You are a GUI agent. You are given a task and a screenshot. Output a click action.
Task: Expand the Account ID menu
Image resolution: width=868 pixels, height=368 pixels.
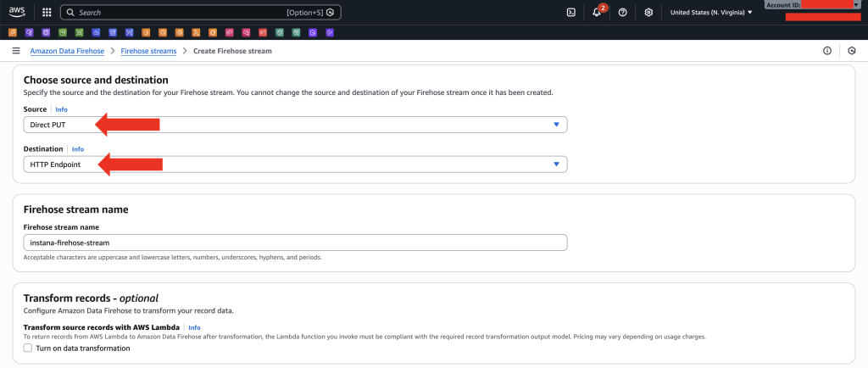[813, 5]
